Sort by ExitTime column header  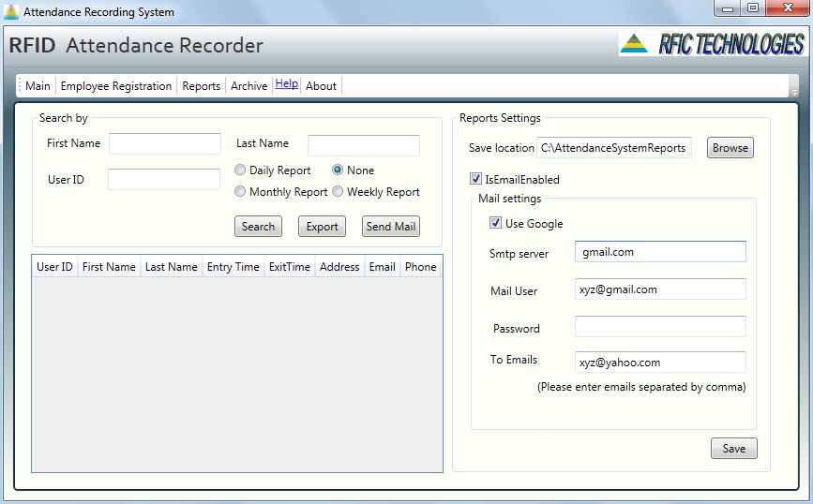[290, 267]
